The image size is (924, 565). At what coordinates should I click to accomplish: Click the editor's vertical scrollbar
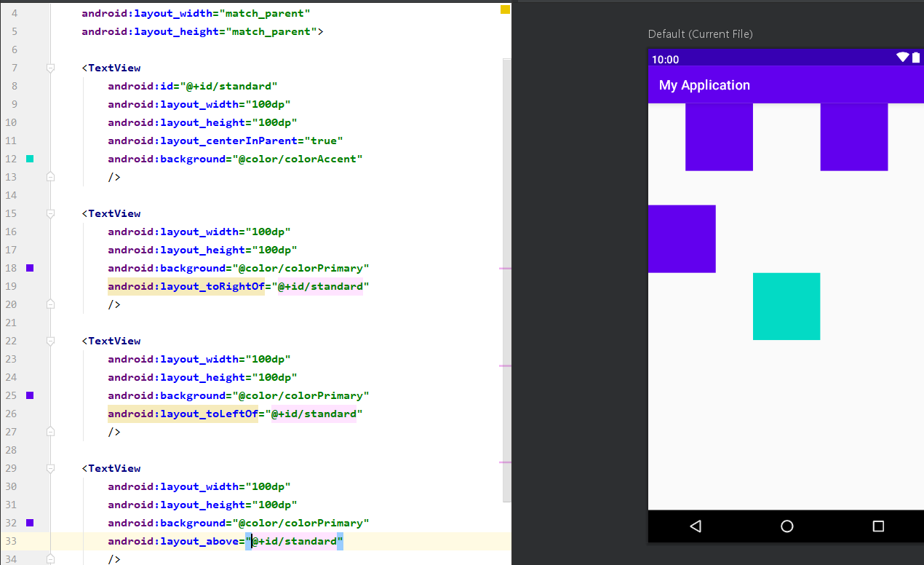pos(506,280)
